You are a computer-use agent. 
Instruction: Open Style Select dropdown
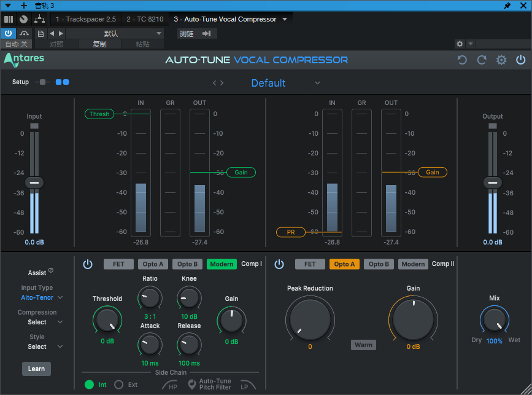[45, 346]
